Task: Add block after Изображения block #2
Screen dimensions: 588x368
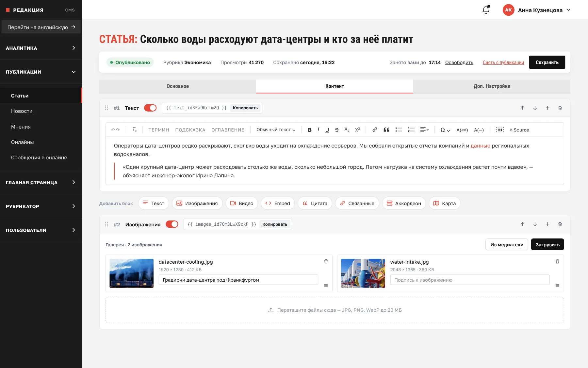Action: pyautogui.click(x=547, y=224)
